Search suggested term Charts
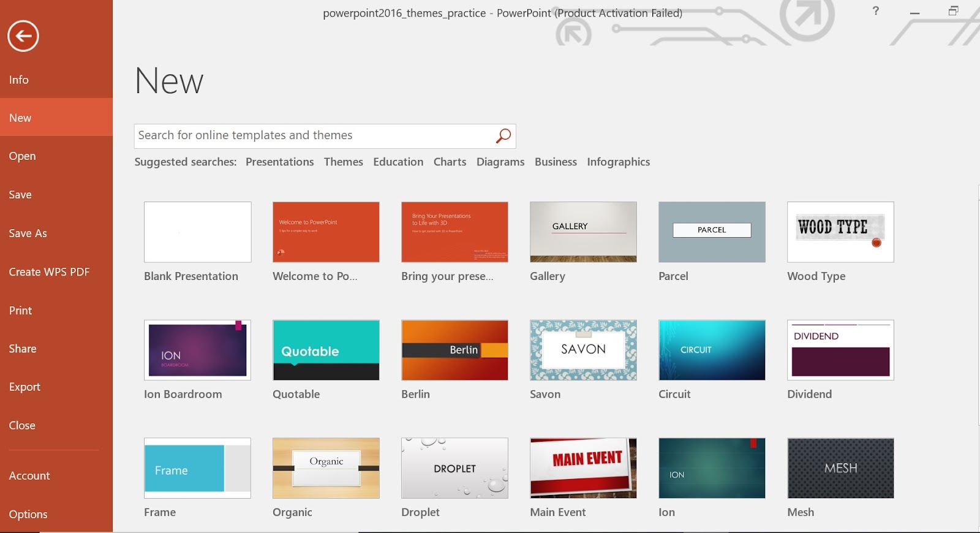 coord(450,162)
